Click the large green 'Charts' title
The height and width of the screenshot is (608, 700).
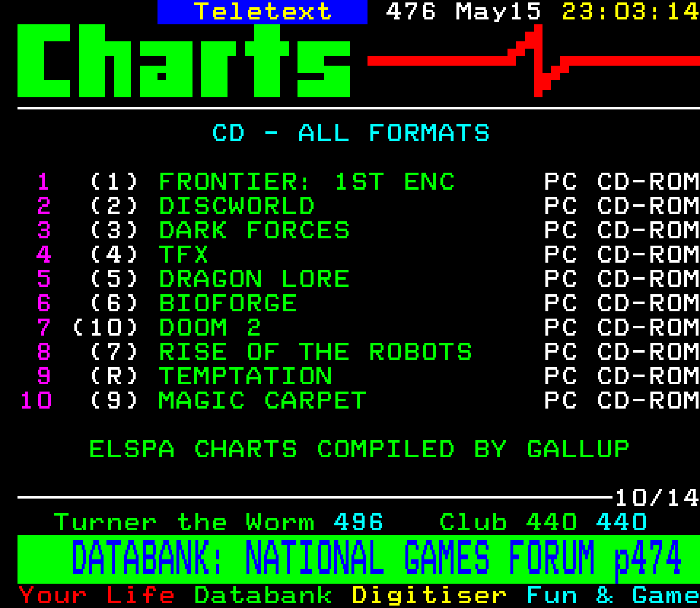click(184, 61)
